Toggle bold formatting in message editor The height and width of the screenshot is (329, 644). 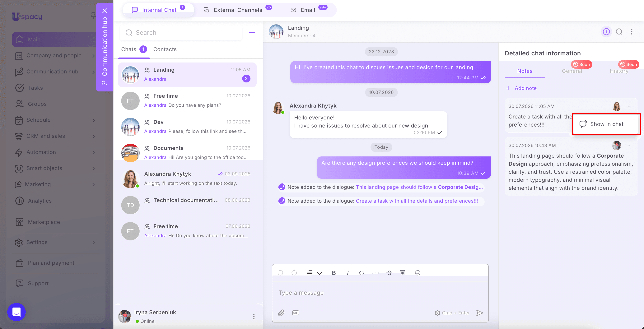coord(334,273)
